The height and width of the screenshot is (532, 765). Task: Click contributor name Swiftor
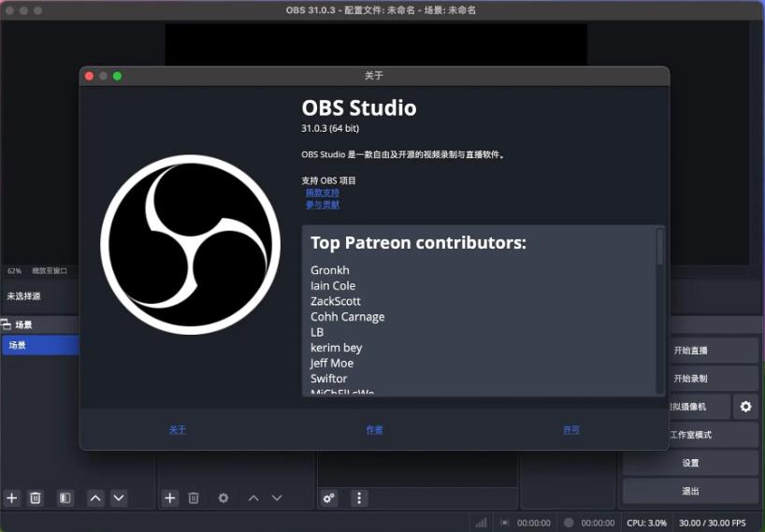point(329,379)
